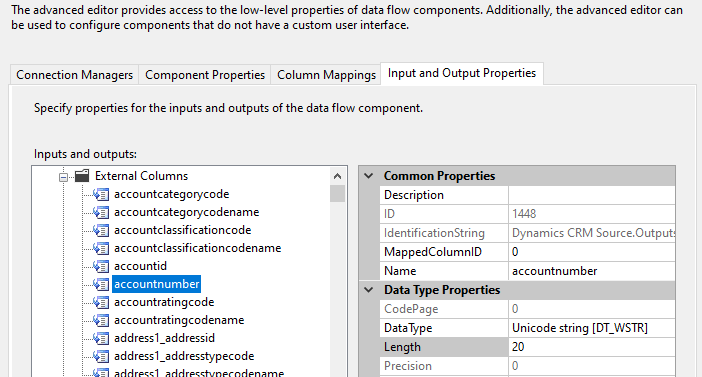Collapse the Common Properties section

pos(368,176)
